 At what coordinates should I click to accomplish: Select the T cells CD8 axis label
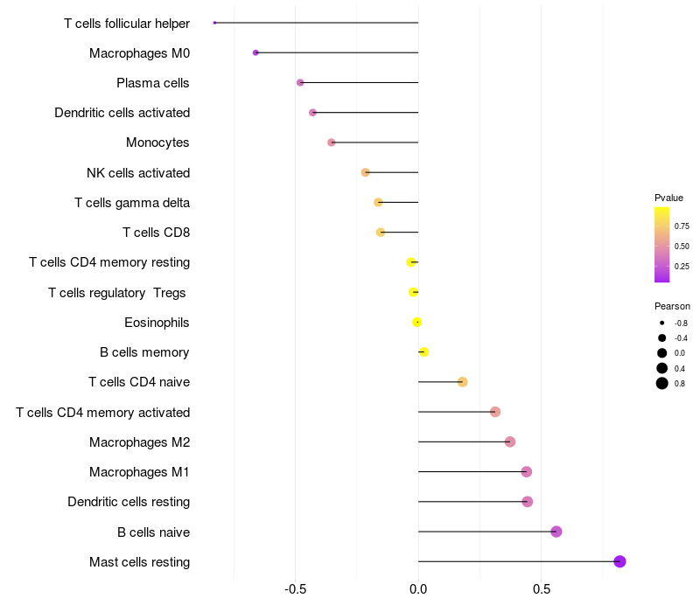click(156, 233)
